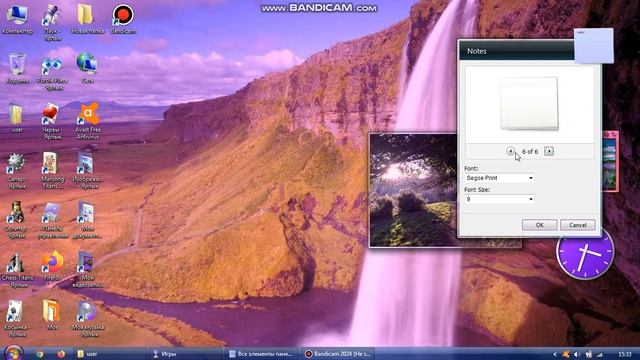Click the purple clock gadget
This screenshot has width=640, height=360.
[585, 253]
